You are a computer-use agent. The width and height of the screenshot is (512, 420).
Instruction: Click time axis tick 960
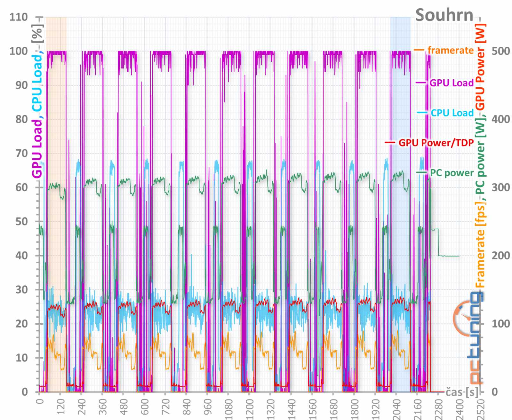(x=208, y=407)
